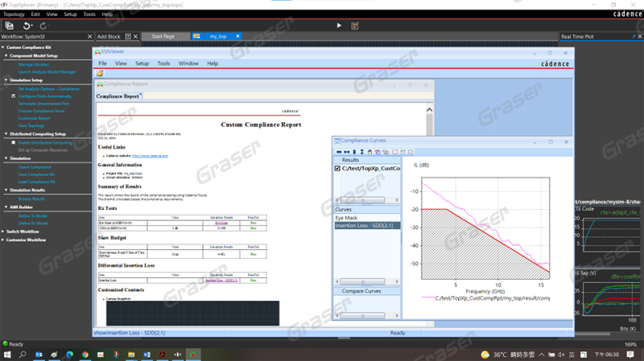Click the Undo arrow icon
The image size is (644, 361).
27,26
